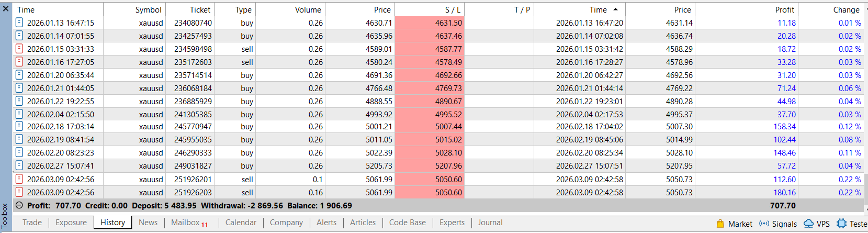Close the Toolbox panel with the X
This screenshot has width=868, height=233.
5,8
